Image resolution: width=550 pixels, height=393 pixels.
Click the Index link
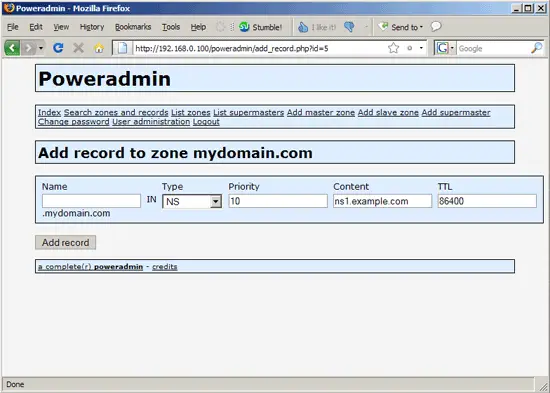click(x=49, y=113)
